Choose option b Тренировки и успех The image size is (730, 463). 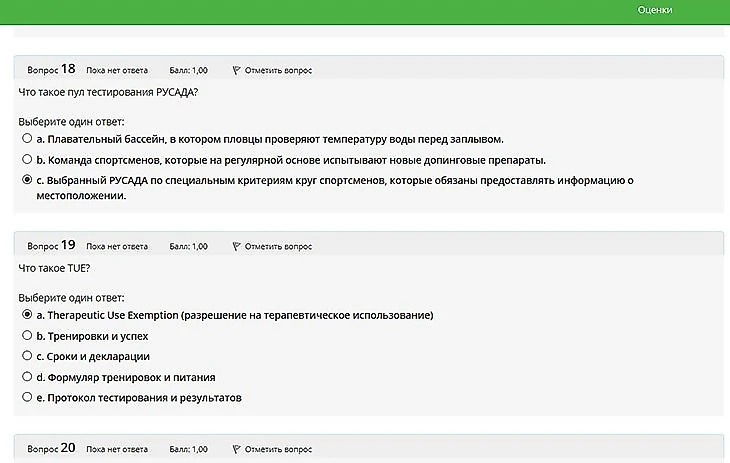tap(27, 336)
